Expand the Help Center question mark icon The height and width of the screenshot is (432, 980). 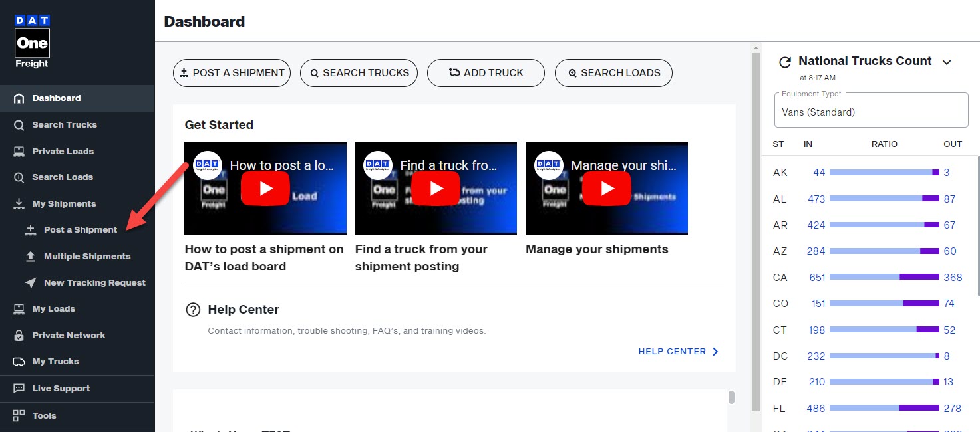(x=193, y=309)
